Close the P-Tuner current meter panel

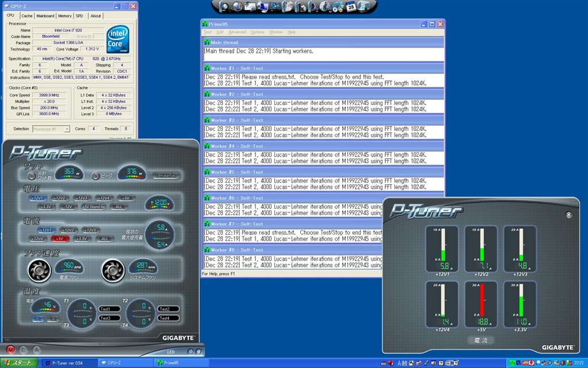coord(568,215)
